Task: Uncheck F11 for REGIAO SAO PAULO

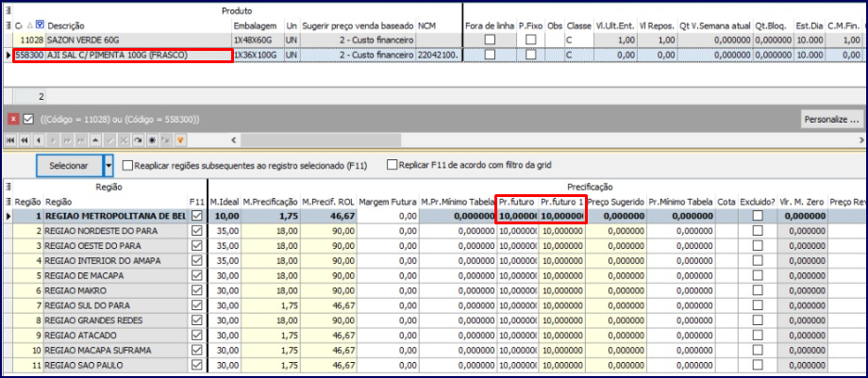Action: tap(196, 365)
